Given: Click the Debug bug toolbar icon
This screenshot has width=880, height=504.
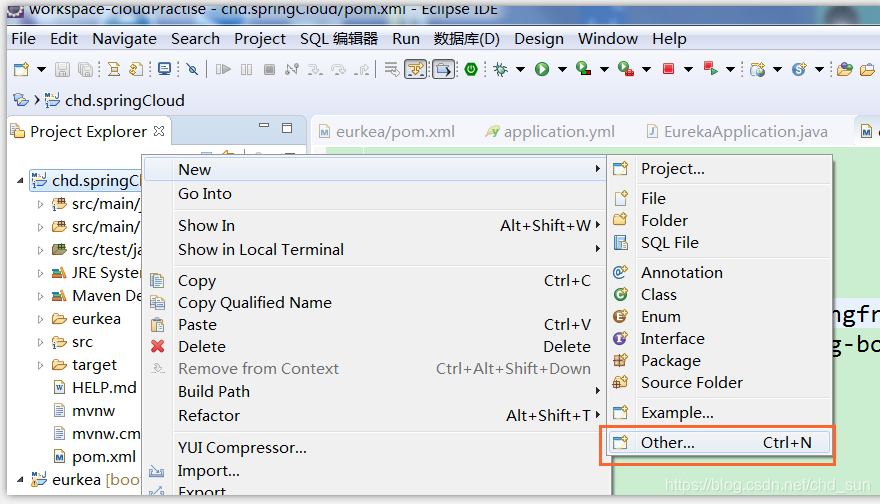Looking at the screenshot, I should point(500,69).
